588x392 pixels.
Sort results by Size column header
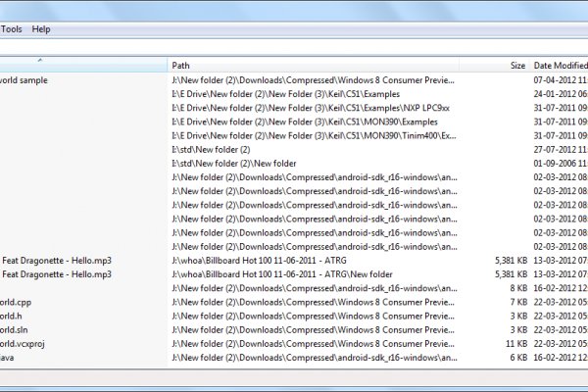point(516,65)
